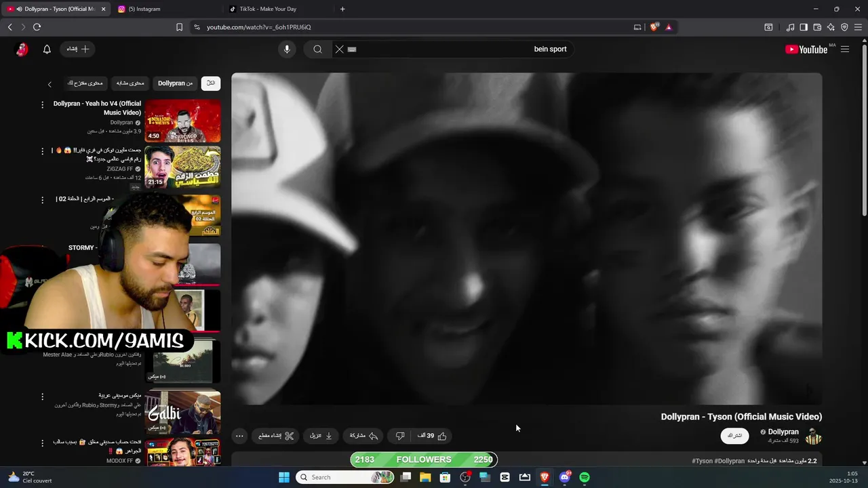
Task: Open CapCut from the taskbar
Action: [x=505, y=477]
